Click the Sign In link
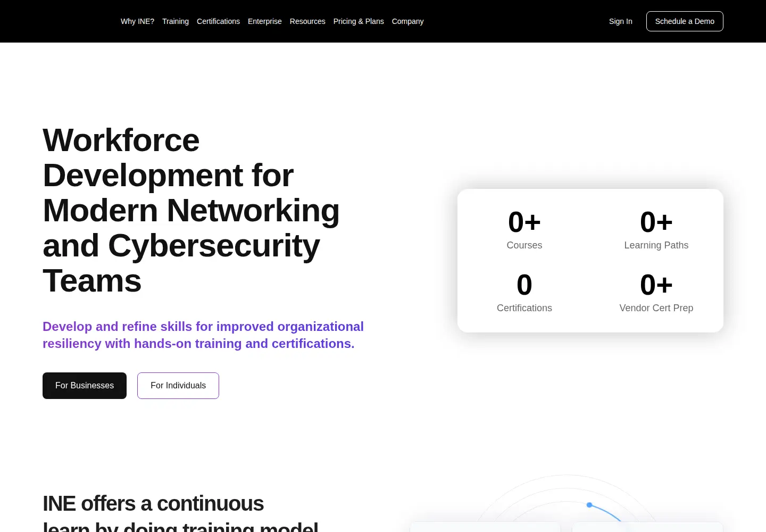 pos(621,21)
